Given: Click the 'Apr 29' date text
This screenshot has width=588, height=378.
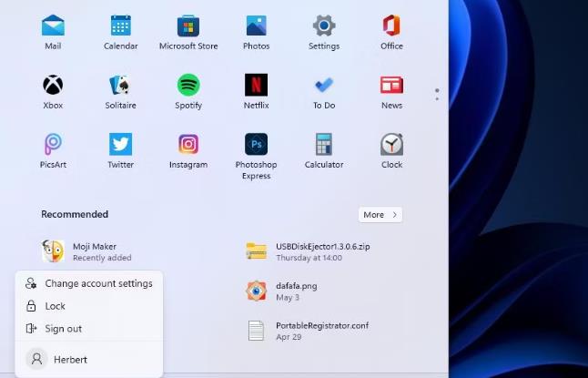Looking at the screenshot, I should 289,337.
